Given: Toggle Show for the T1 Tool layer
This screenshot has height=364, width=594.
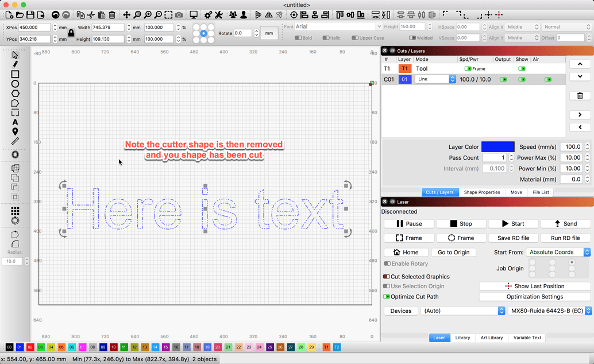Looking at the screenshot, I should [x=522, y=68].
